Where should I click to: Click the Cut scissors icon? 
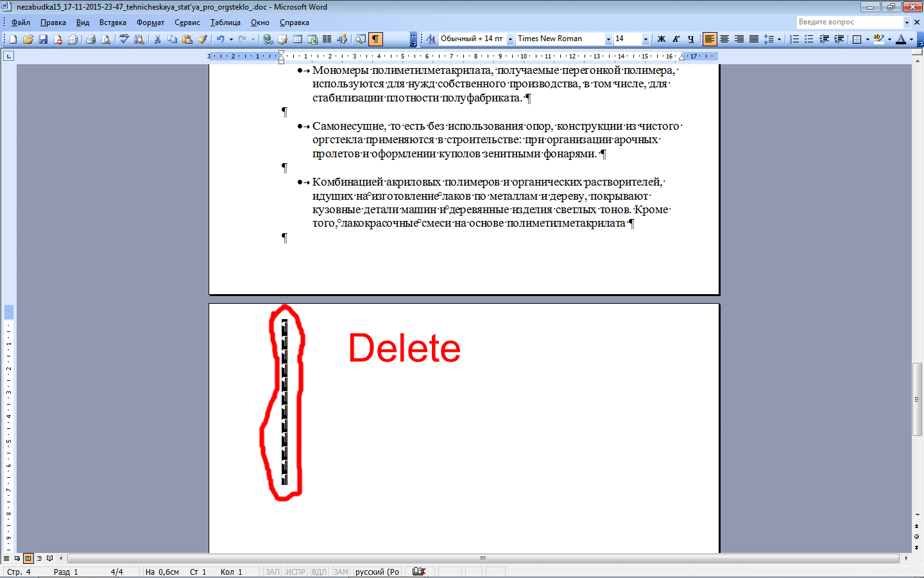click(157, 39)
